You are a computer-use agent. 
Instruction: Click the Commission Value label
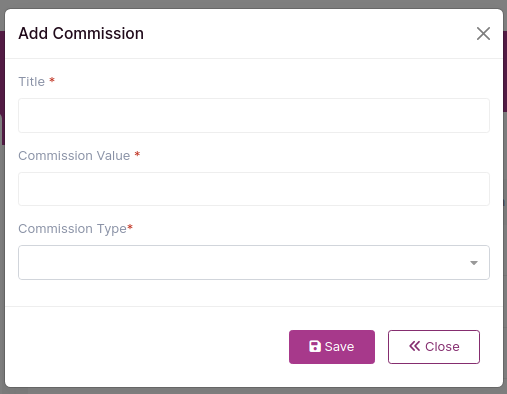tap(74, 156)
